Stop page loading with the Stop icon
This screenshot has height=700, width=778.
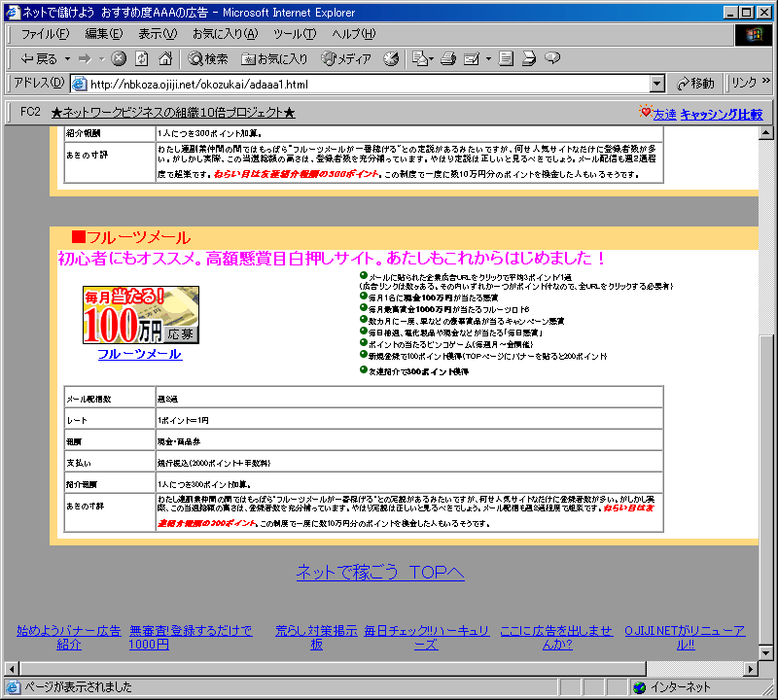[x=118, y=59]
